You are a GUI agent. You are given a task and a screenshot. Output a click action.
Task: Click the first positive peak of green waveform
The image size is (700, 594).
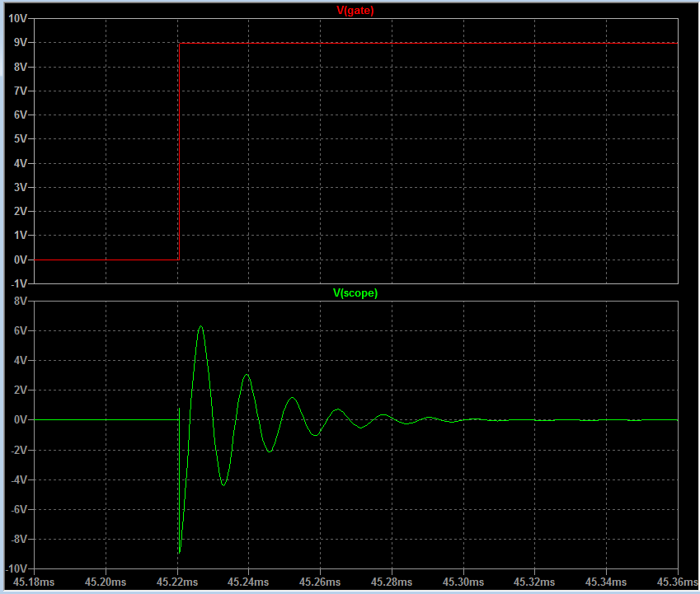pos(201,327)
